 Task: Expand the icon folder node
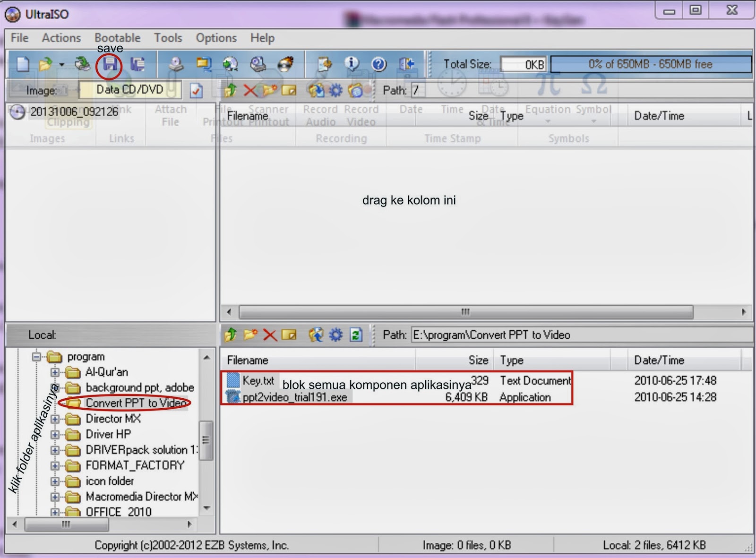tap(55, 481)
